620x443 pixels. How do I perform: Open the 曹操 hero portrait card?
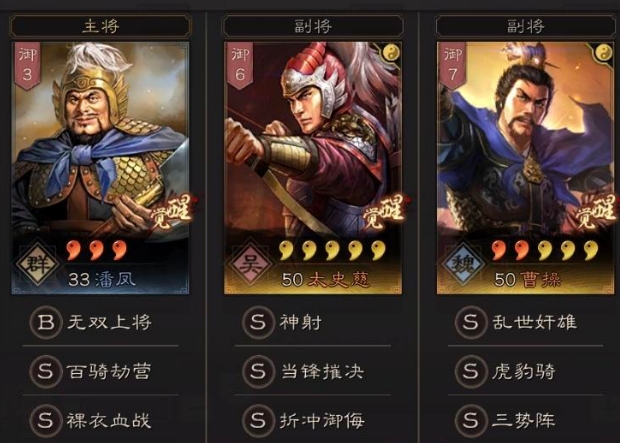(x=525, y=168)
